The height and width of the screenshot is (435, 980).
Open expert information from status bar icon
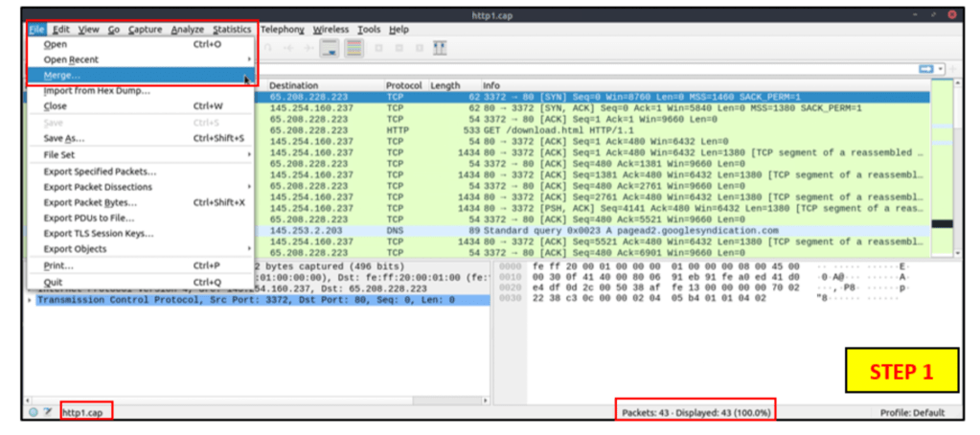[x=34, y=412]
